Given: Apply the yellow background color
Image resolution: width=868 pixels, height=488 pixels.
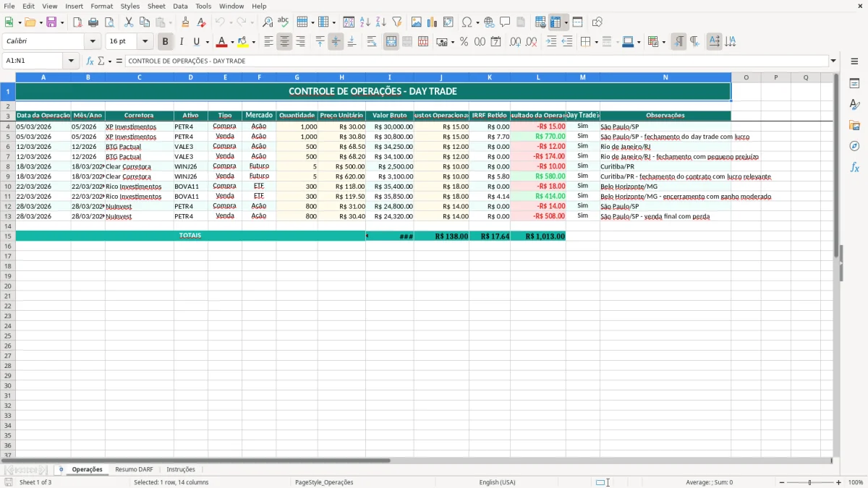Looking at the screenshot, I should coord(243,42).
